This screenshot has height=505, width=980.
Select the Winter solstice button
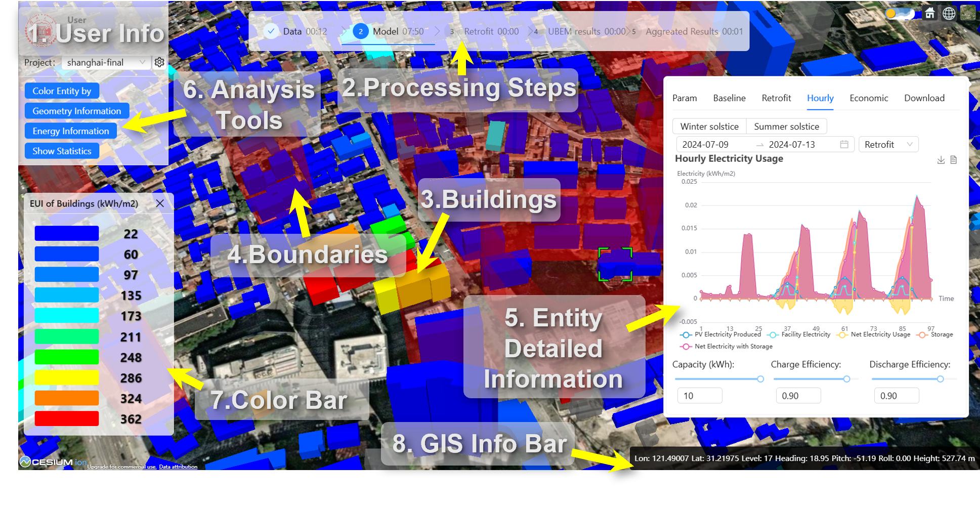click(x=709, y=127)
